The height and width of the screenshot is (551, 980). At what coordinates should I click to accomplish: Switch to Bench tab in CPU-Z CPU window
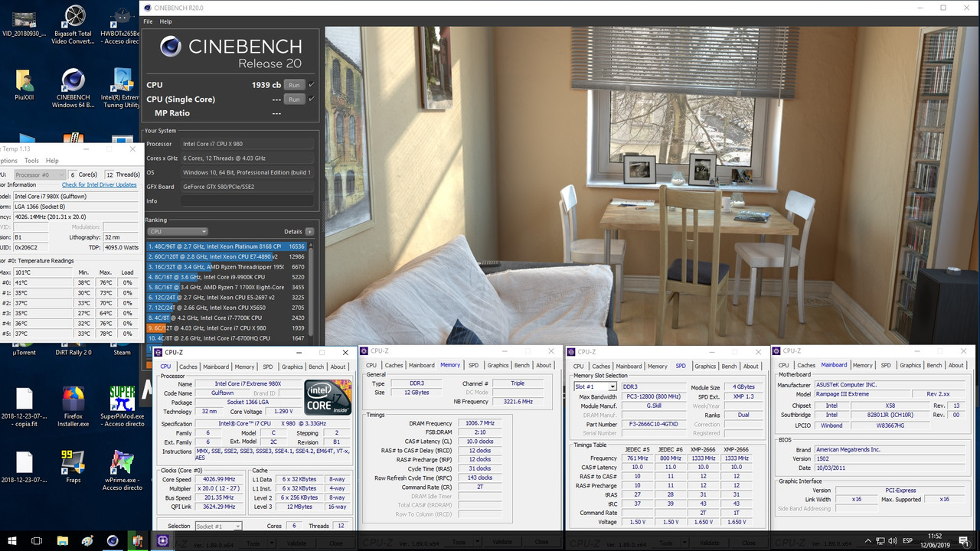(317, 367)
